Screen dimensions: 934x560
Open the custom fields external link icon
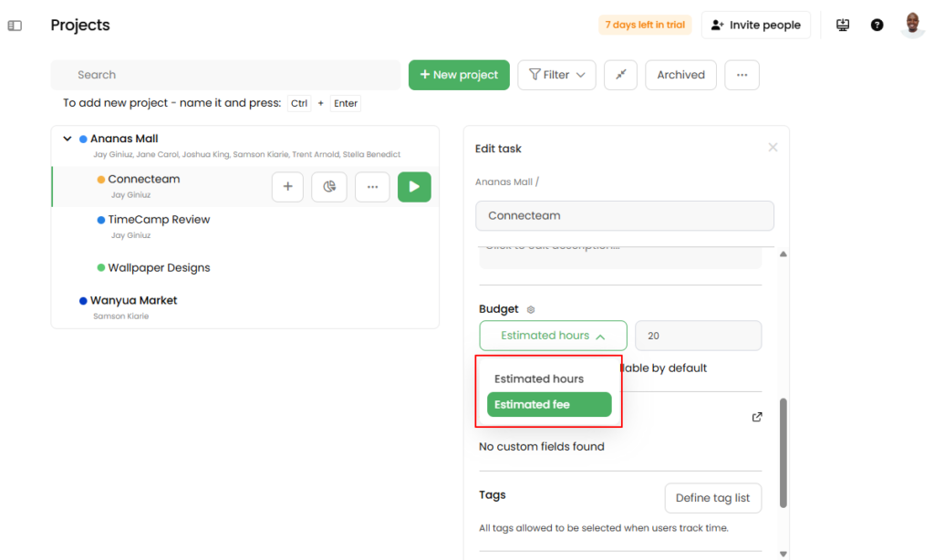coord(756,417)
